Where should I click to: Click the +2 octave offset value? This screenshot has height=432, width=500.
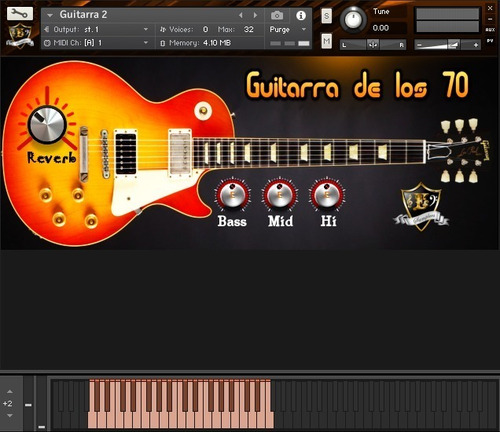tap(7, 404)
